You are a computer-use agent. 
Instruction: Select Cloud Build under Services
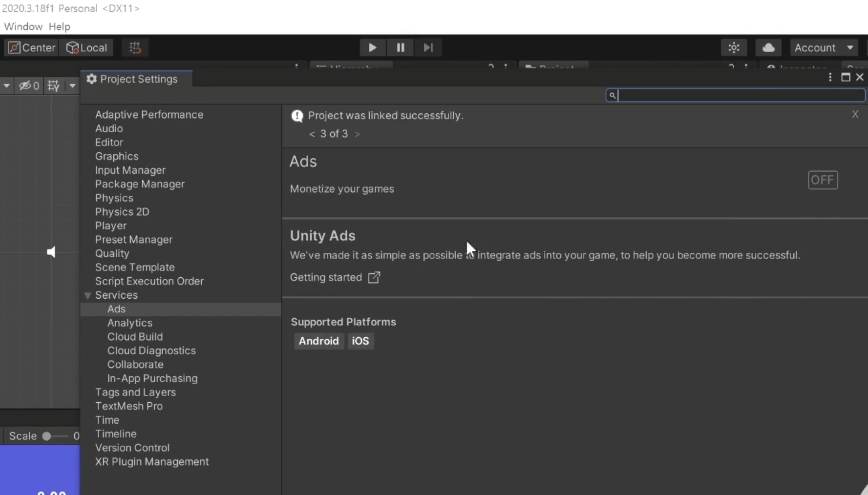click(x=135, y=337)
